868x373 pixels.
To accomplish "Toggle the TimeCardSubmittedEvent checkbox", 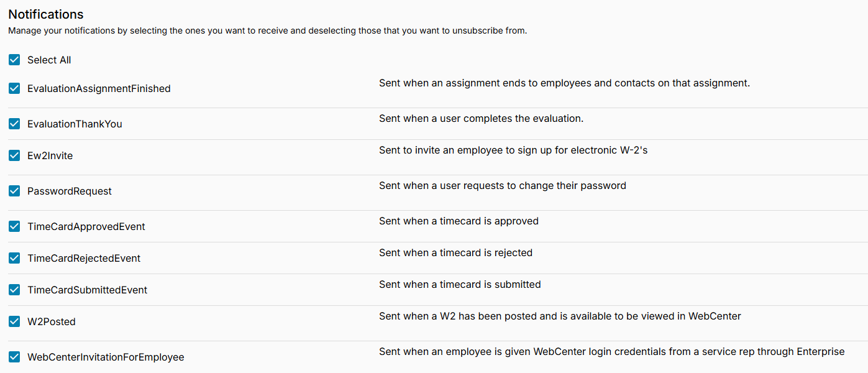I will click(14, 290).
